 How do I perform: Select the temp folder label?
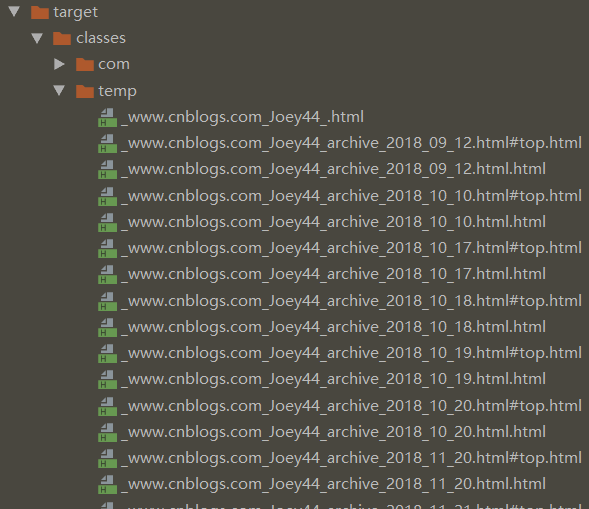point(117,91)
